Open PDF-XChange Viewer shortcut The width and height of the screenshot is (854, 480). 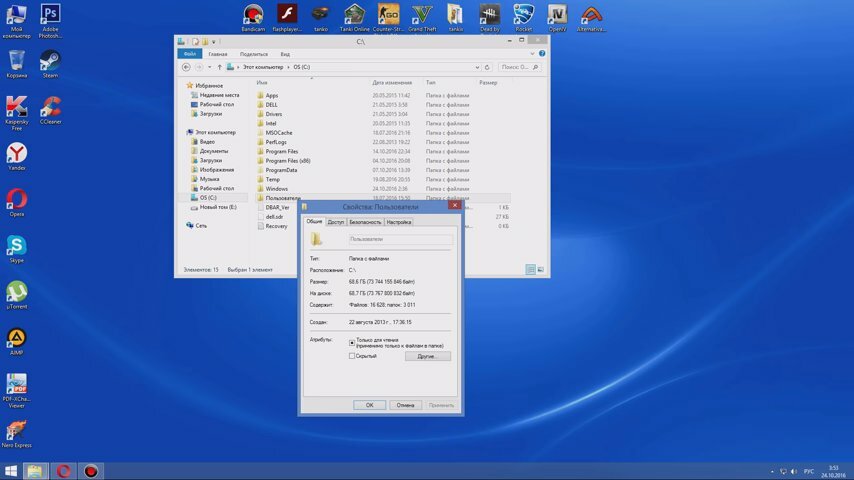point(16,390)
